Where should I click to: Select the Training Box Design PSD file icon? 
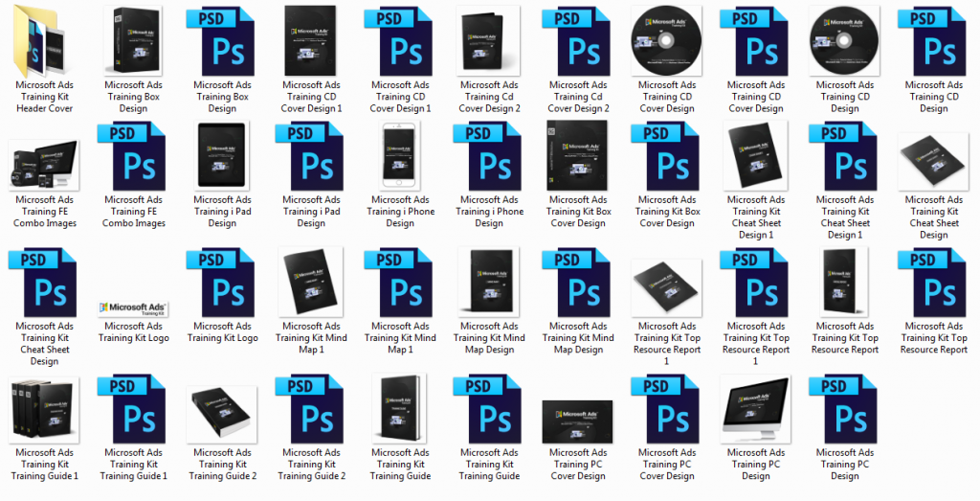pos(220,40)
